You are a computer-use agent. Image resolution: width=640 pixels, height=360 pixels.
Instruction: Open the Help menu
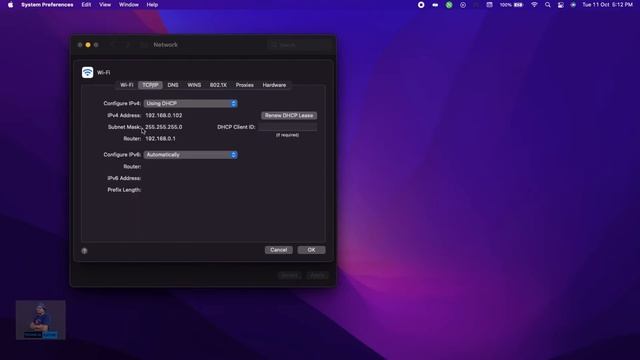152,5
